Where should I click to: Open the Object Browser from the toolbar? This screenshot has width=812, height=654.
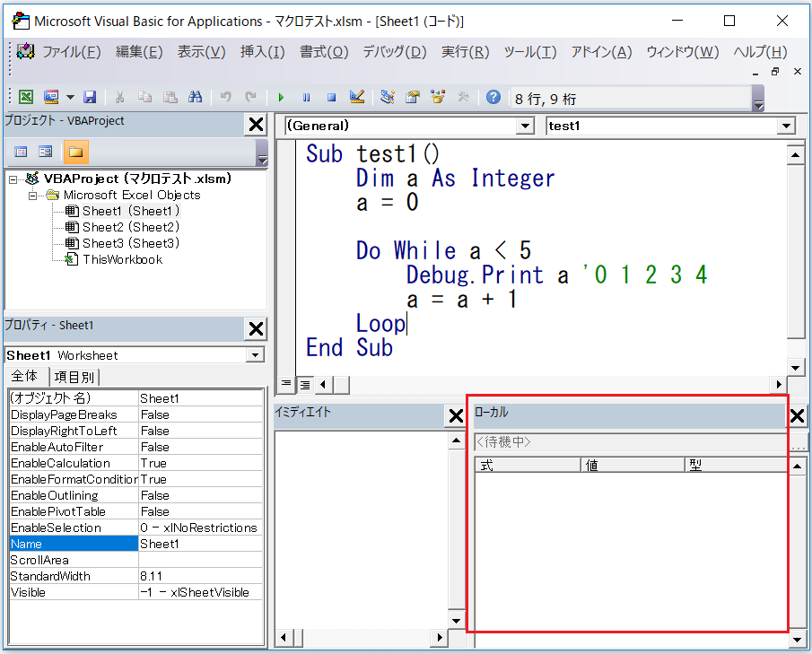click(x=438, y=97)
